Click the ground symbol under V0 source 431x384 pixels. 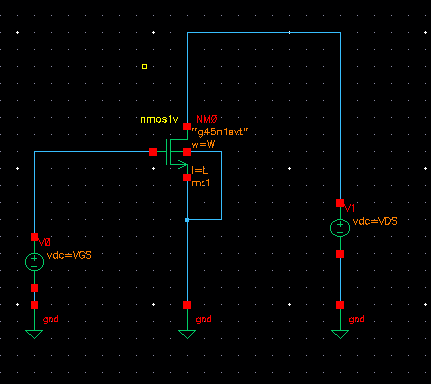coord(34,334)
